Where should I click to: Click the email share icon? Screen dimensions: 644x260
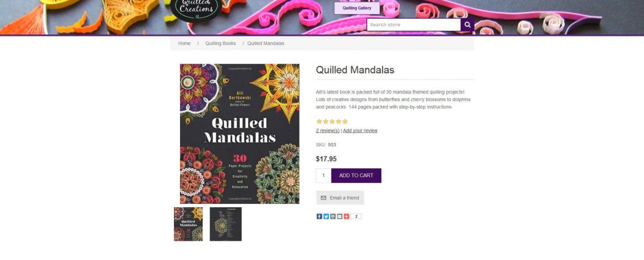[x=340, y=217]
